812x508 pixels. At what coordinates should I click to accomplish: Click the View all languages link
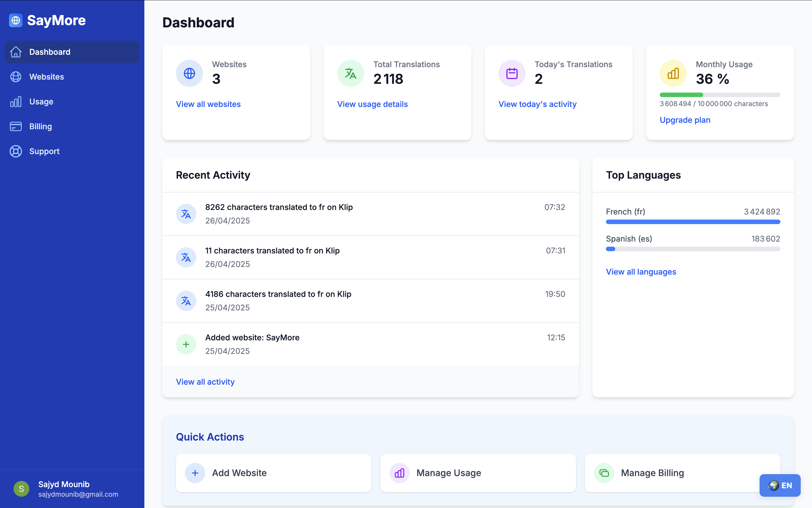641,272
